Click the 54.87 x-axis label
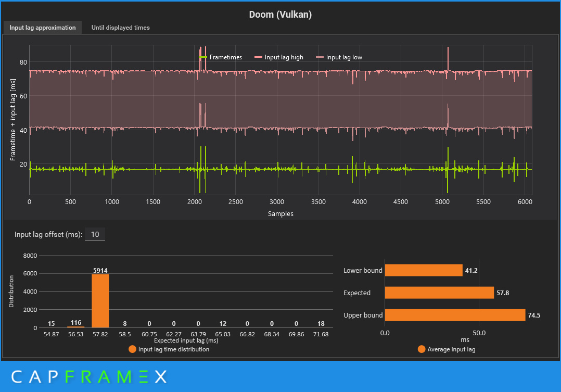 tap(51, 334)
